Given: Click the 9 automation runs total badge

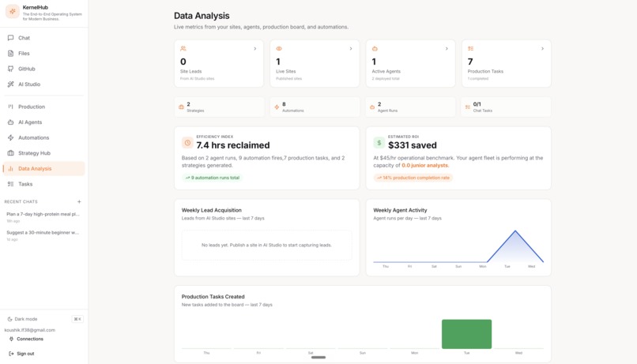Looking at the screenshot, I should [x=212, y=178].
